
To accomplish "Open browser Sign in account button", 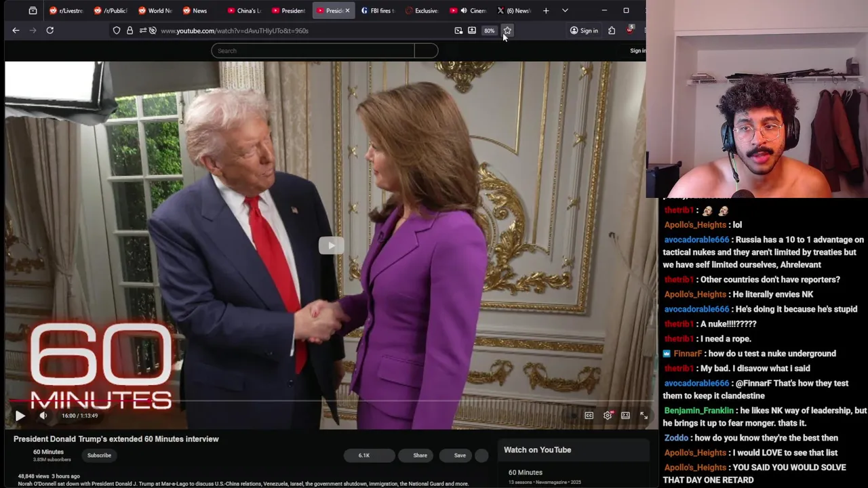I will pos(584,30).
